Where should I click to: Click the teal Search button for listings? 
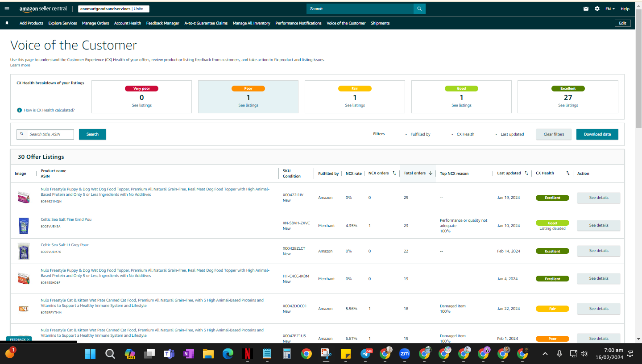92,134
